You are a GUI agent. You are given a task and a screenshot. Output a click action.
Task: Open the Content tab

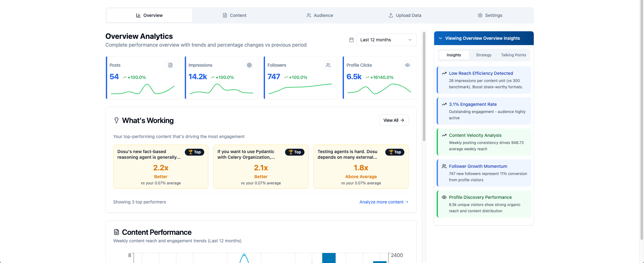click(x=234, y=15)
